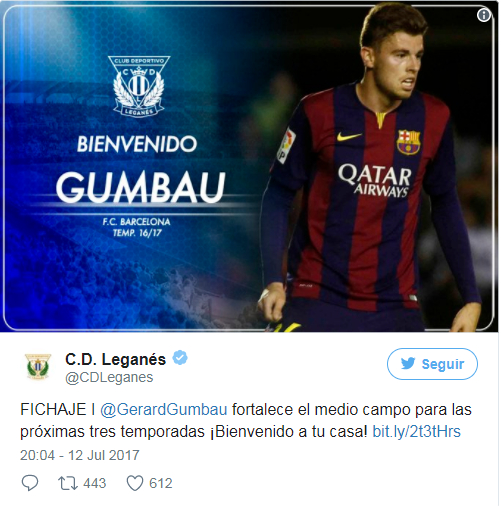Click the retweet arrows icon
Viewport: 501px width, 506px height.
pos(68,483)
